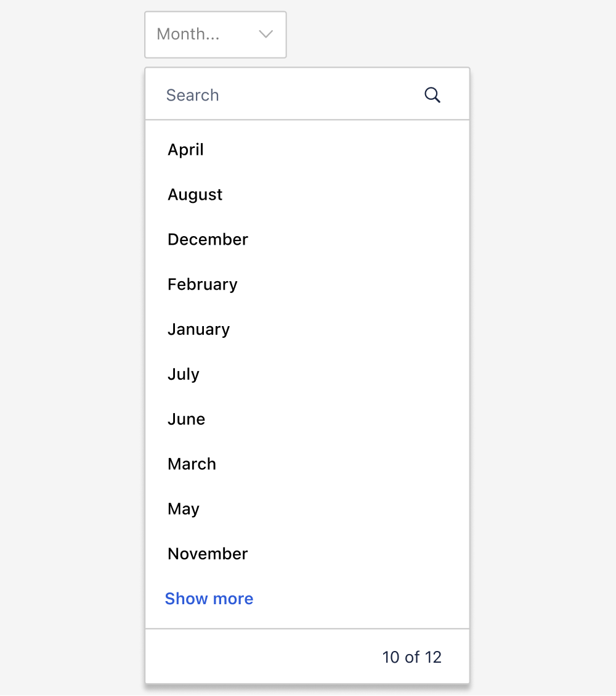Screen dimensions: 616x696
Task: Click the 'Month...' placeholder text
Action: [x=188, y=35]
